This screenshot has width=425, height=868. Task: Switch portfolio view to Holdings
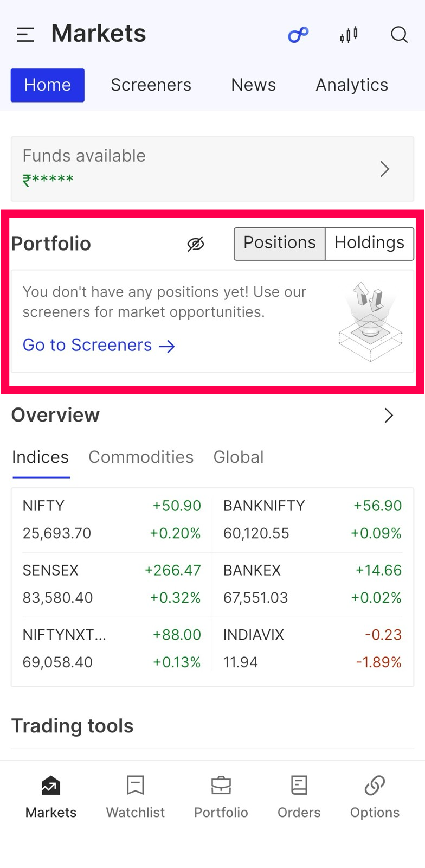click(369, 243)
